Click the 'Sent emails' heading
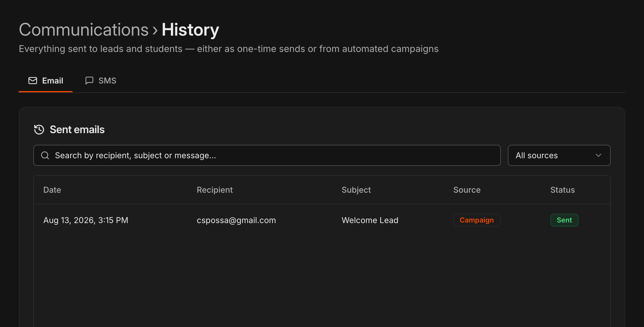This screenshot has width=644, height=327. [x=77, y=130]
